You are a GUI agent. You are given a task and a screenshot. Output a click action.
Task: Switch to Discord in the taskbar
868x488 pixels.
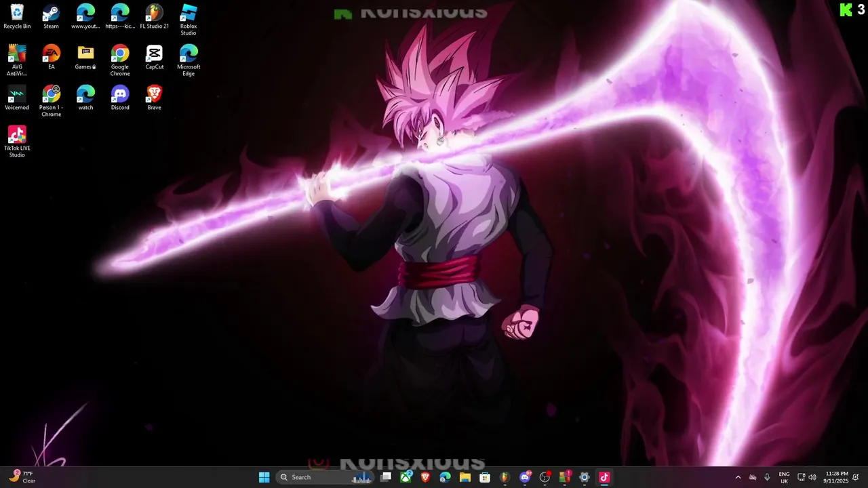(x=525, y=477)
